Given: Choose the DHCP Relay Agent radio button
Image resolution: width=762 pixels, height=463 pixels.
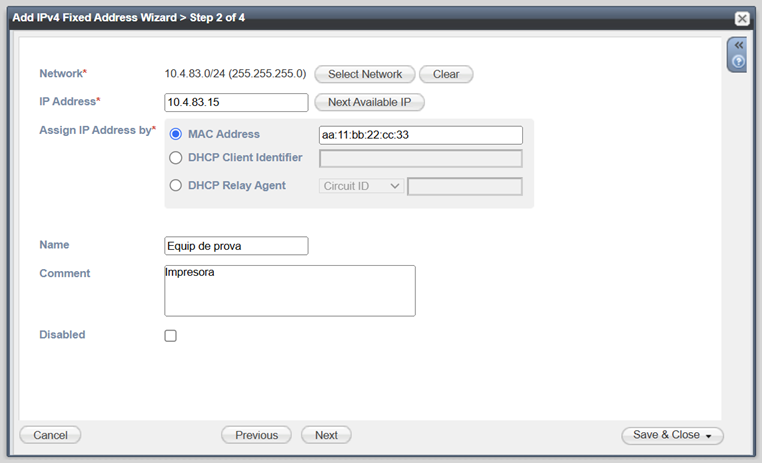Looking at the screenshot, I should [x=176, y=185].
